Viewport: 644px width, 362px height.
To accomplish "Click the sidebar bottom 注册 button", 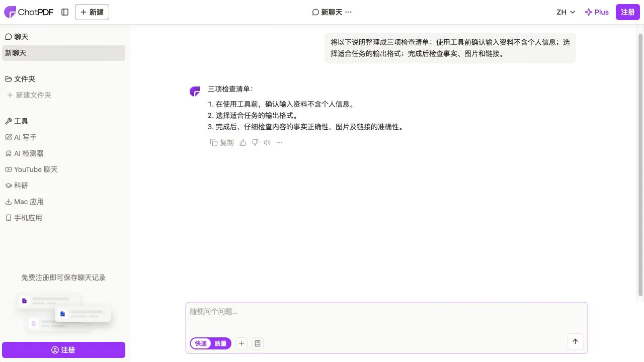I will [63, 350].
